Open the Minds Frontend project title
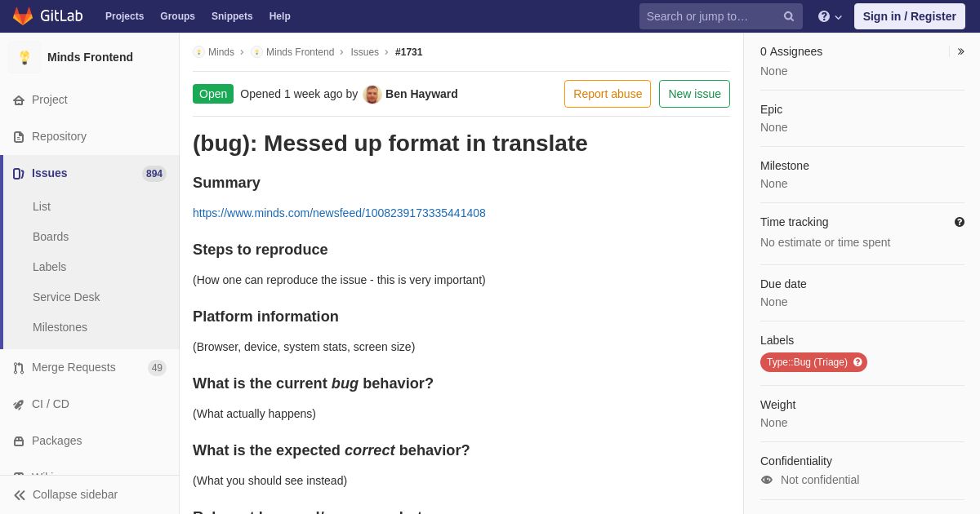Viewport: 980px width, 514px height. pos(90,57)
